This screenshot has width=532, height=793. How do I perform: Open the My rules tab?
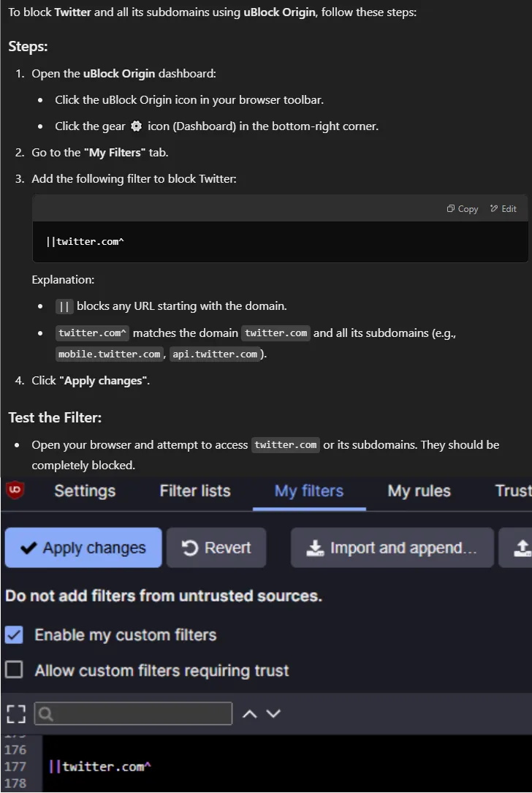point(419,490)
